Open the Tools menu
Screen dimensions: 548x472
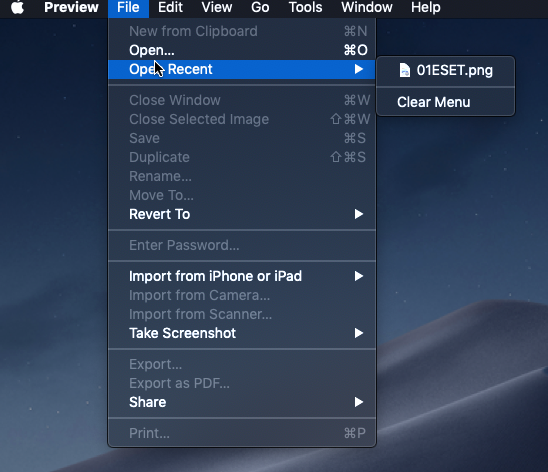click(x=305, y=7)
